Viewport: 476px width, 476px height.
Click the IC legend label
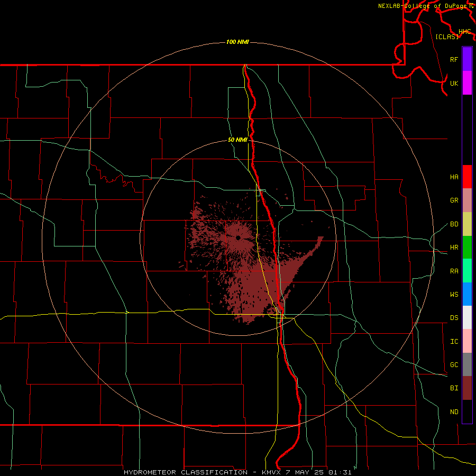pos(454,342)
